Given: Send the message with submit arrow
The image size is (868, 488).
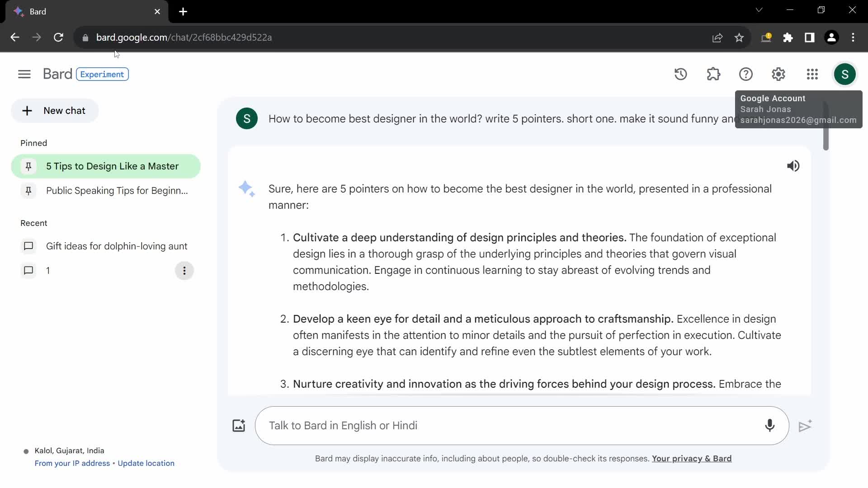Looking at the screenshot, I should 805,426.
